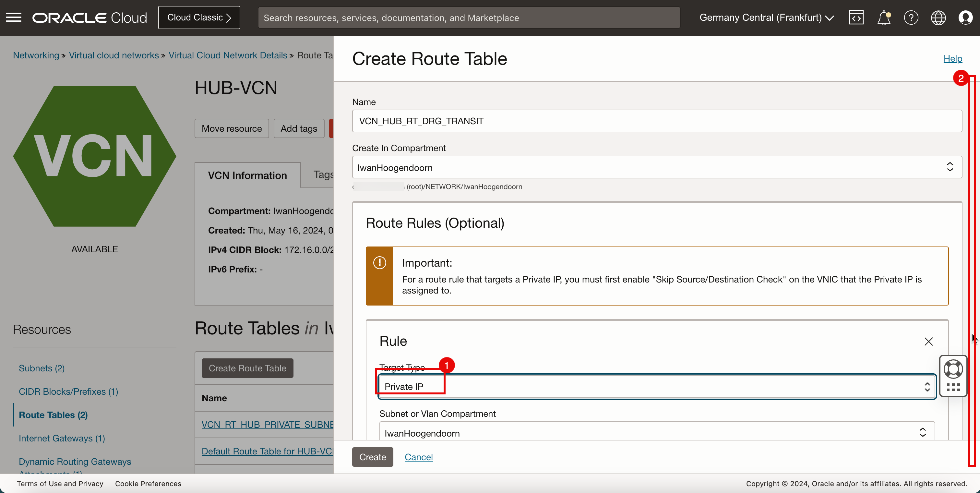Click the user profile avatar icon
Viewport: 980px width, 493px height.
(x=966, y=18)
